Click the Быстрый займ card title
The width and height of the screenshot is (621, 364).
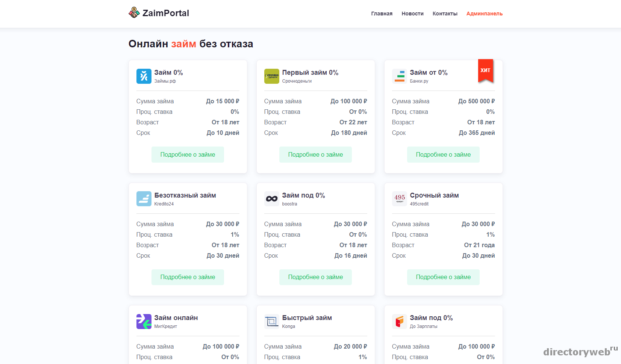point(307,318)
